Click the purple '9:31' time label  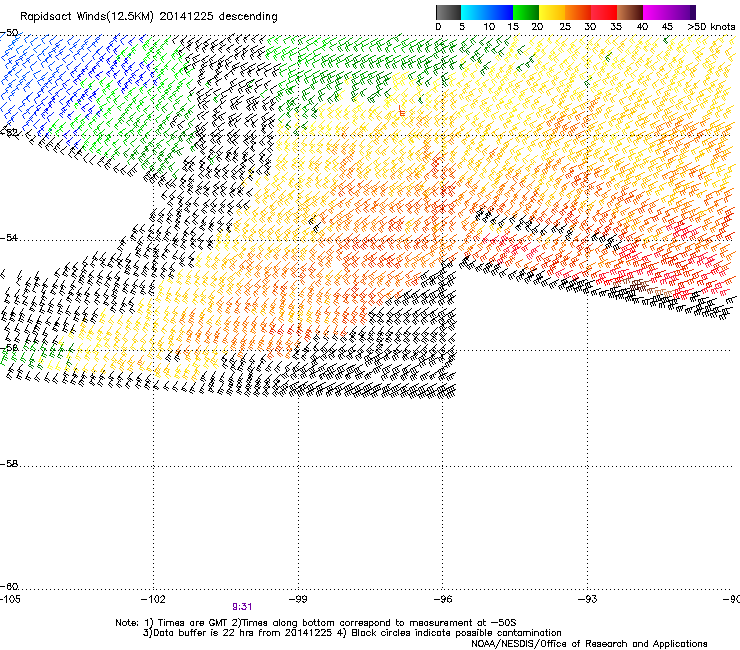[242, 607]
